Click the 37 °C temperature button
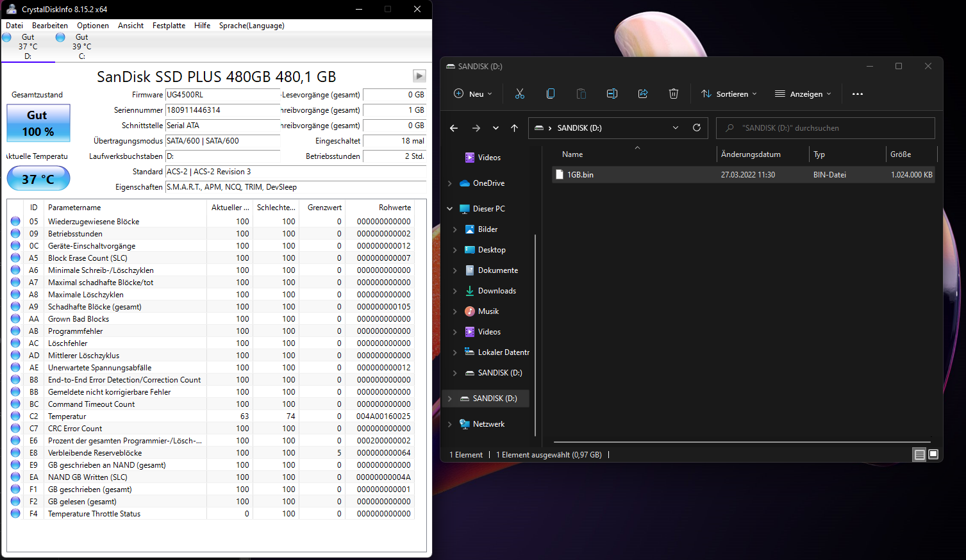This screenshot has width=966, height=560. (38, 178)
